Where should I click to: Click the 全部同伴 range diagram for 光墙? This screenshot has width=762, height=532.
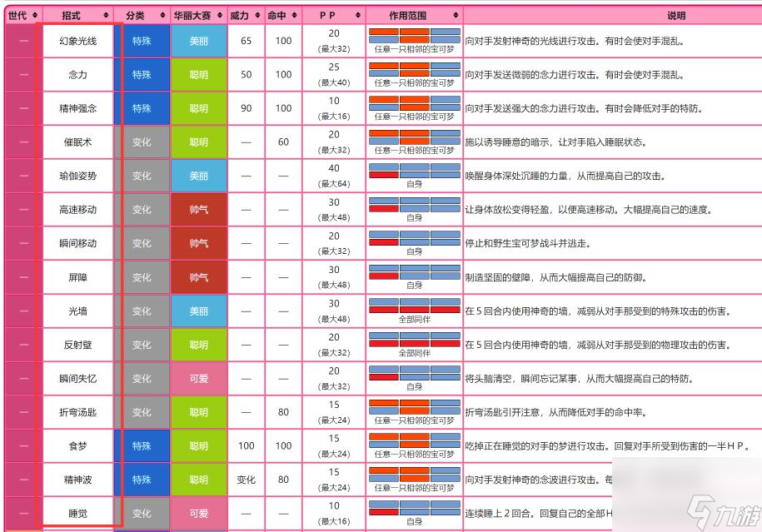(x=415, y=306)
